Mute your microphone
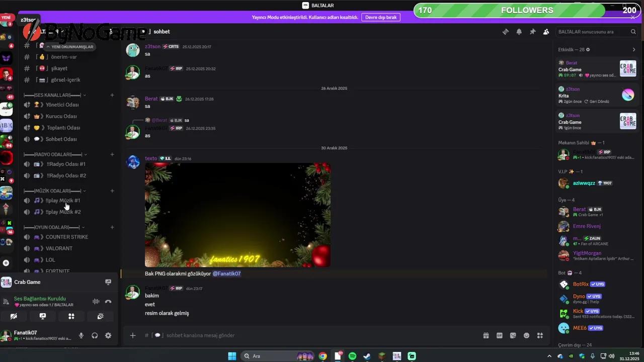This screenshot has width=644, height=362. [x=81, y=335]
